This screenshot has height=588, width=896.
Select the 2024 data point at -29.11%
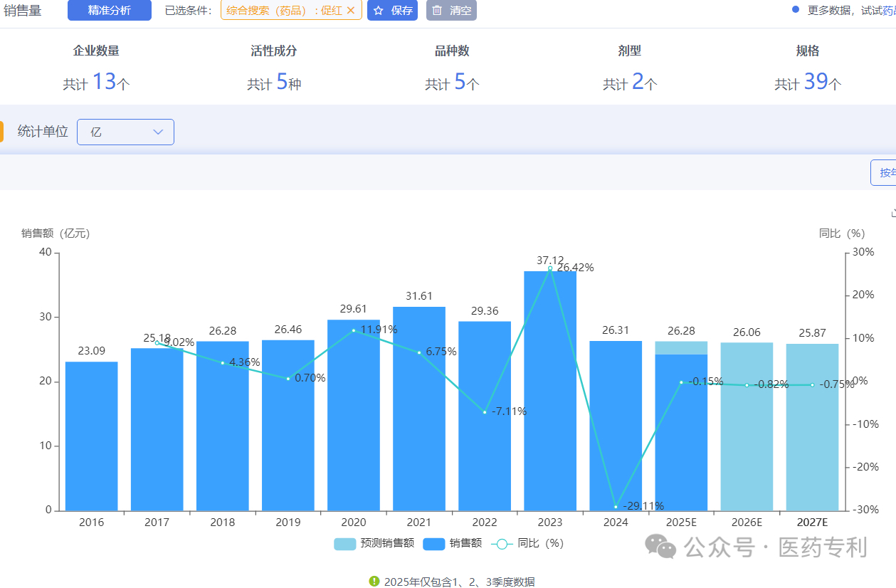[x=616, y=507]
